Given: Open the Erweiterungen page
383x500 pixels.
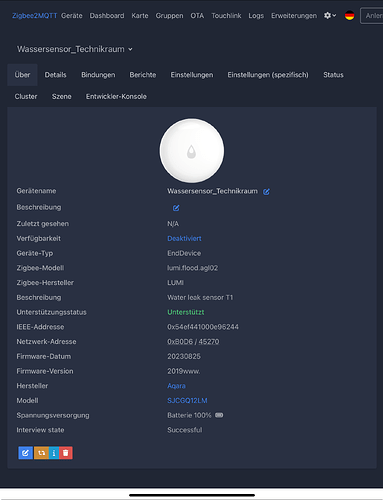Looking at the screenshot, I should click(x=294, y=16).
